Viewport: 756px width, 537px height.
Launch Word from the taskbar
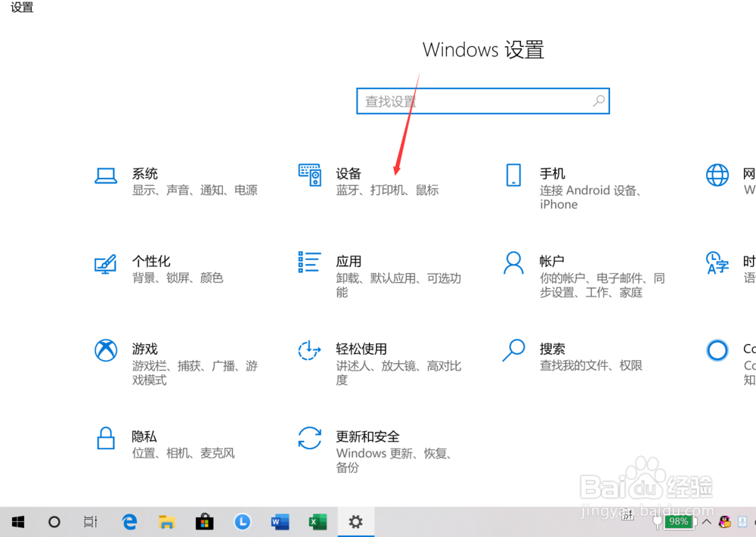click(280, 521)
